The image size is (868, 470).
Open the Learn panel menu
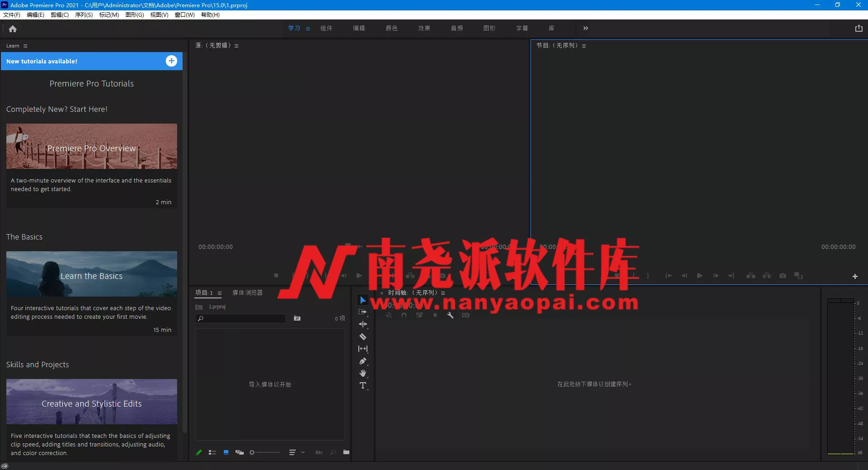(25, 46)
